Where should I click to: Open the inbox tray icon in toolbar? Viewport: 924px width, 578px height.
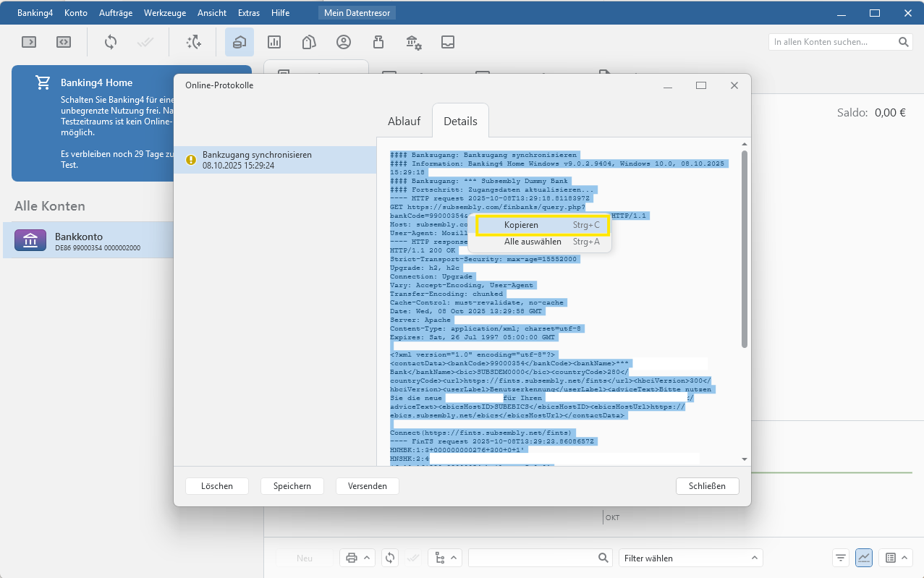pyautogui.click(x=448, y=42)
